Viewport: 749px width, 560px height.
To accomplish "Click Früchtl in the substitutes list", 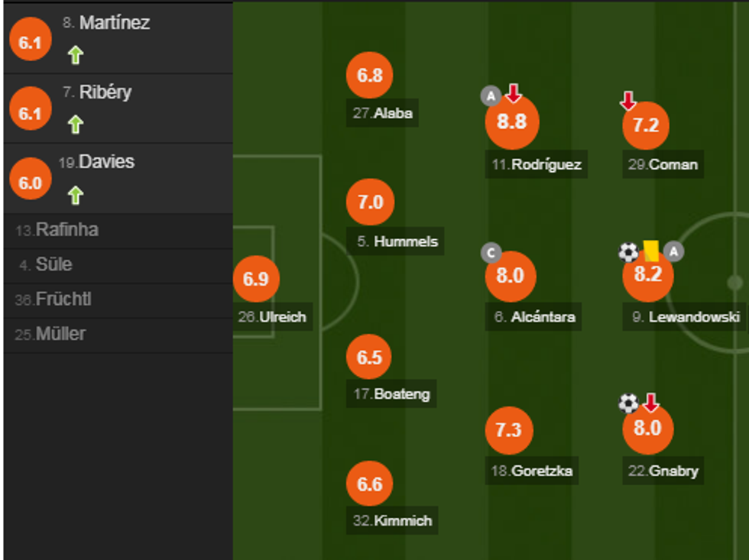I will click(x=63, y=299).
